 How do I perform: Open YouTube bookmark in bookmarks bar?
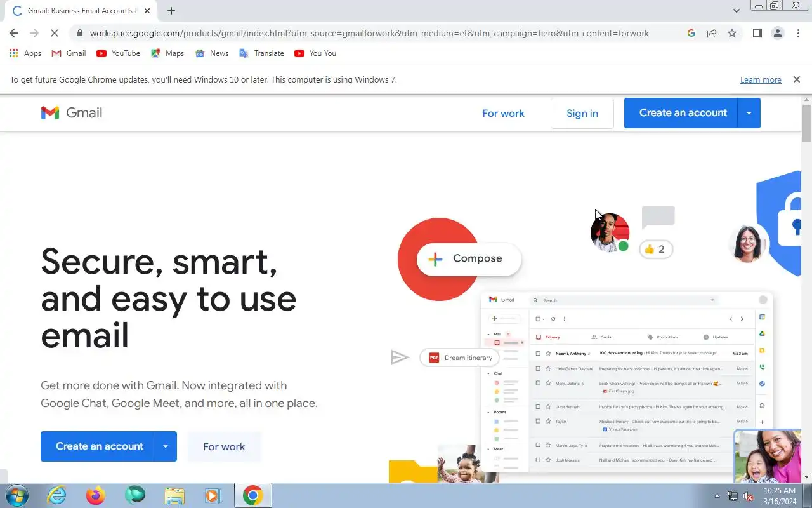coord(119,53)
